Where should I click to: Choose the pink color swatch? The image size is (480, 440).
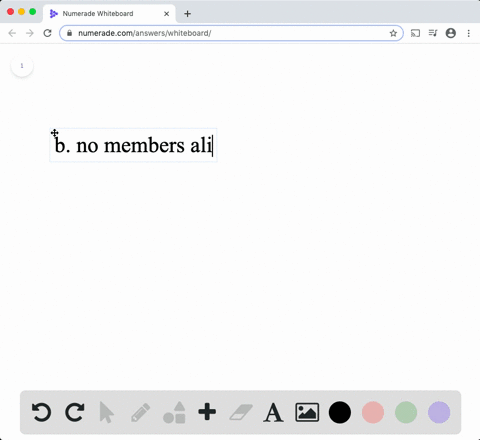click(373, 412)
